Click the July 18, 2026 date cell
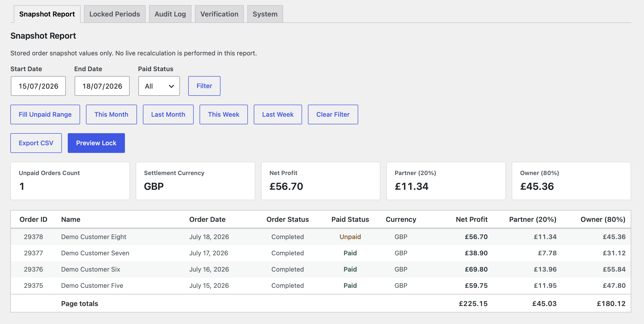Screen dimensions: 644x324 coord(209,237)
